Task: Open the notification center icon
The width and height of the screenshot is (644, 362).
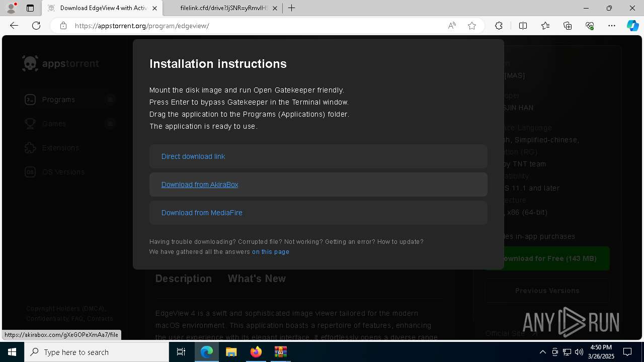Action: (627, 352)
